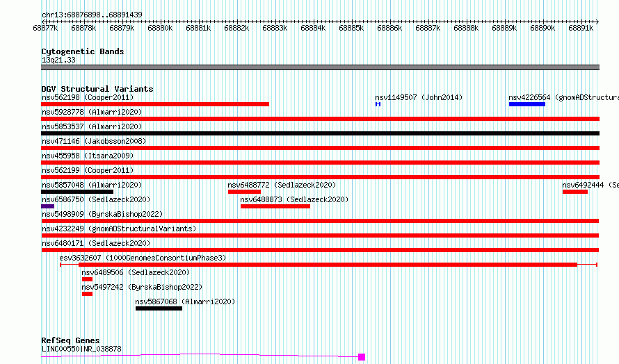Select red bar under nsv455958
Screen dimensions: 619x364
(320, 163)
